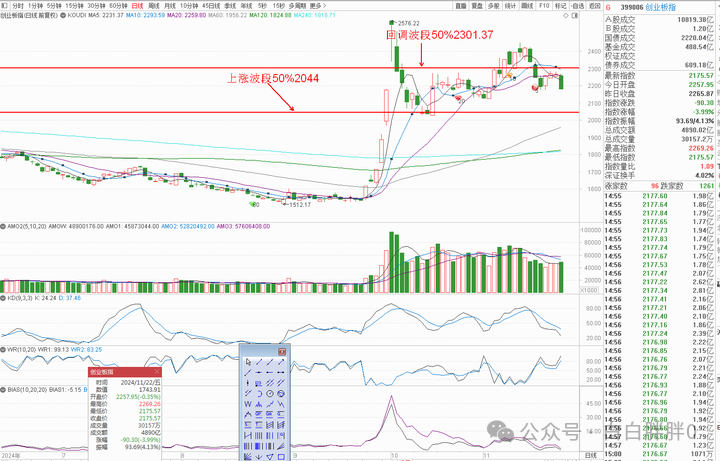Screen dimensions: 720x461
Task: Close the drawing tools palette
Action: point(282,352)
